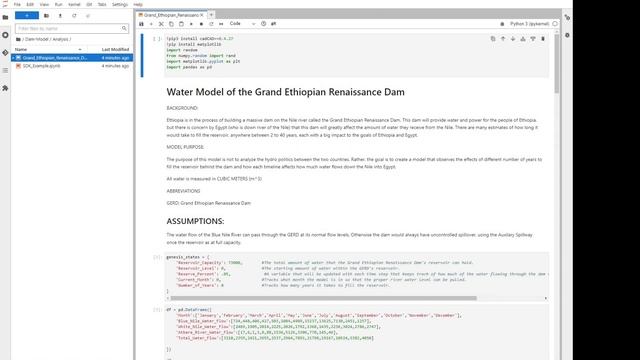The width and height of the screenshot is (640, 360).
Task: Select the SDK_Example.ipynb file
Action: click(72, 66)
